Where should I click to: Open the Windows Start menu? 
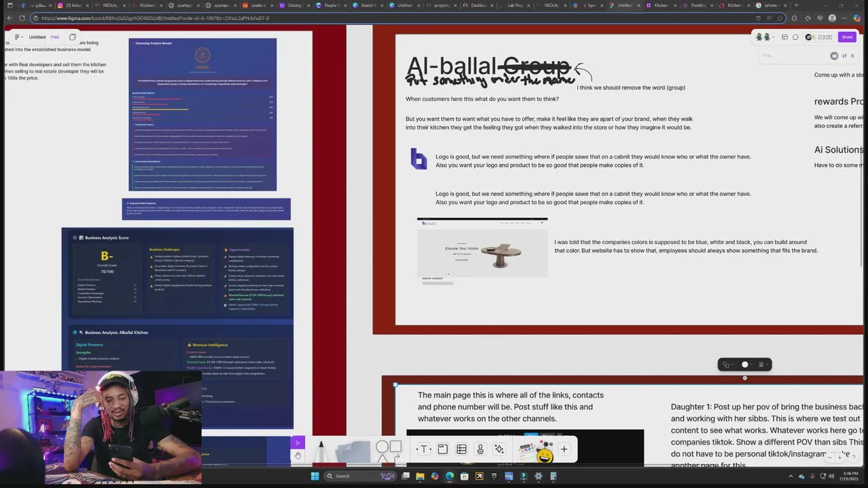tap(314, 476)
